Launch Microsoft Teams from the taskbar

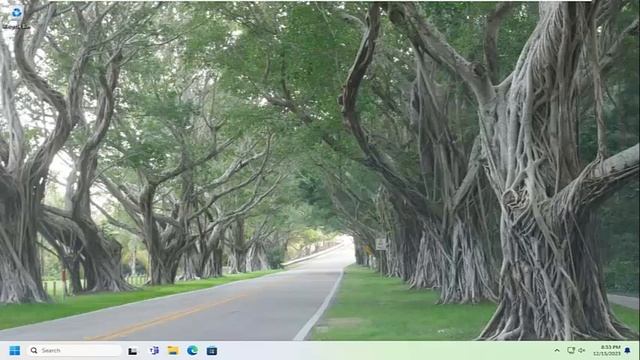click(154, 351)
